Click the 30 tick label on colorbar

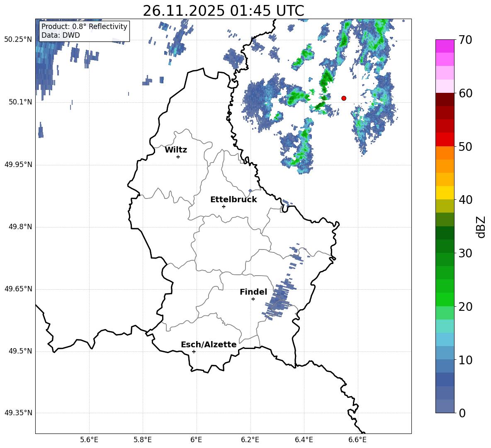465,253
